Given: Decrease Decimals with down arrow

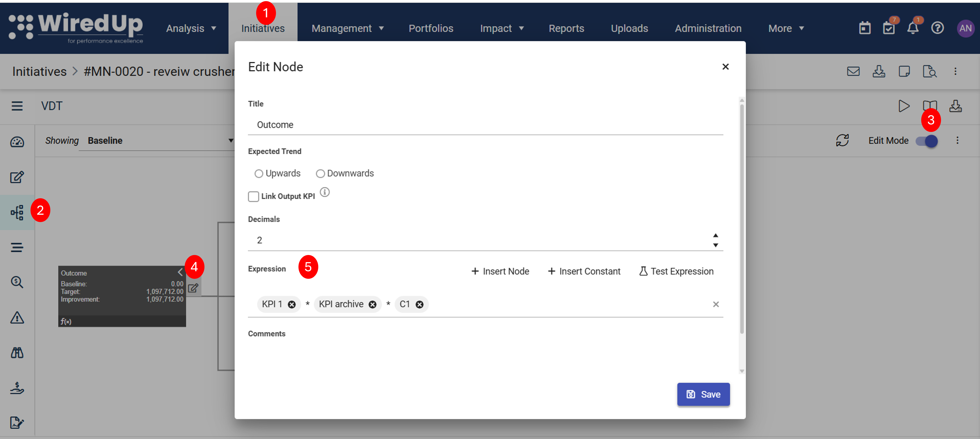Looking at the screenshot, I should point(715,246).
